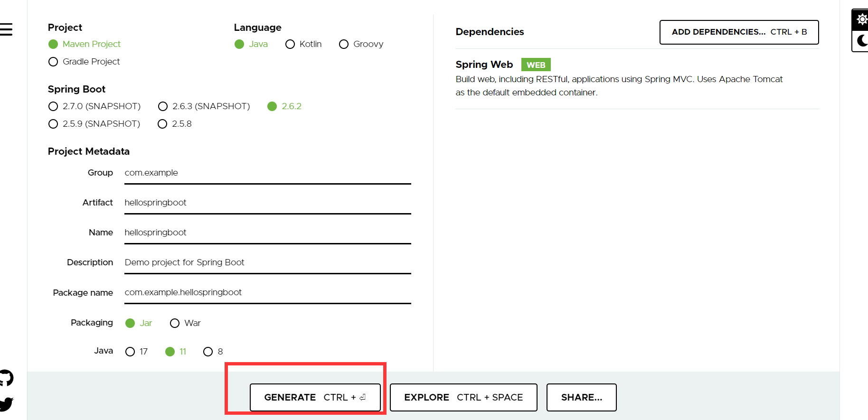Select Maven Project radio option

point(85,44)
